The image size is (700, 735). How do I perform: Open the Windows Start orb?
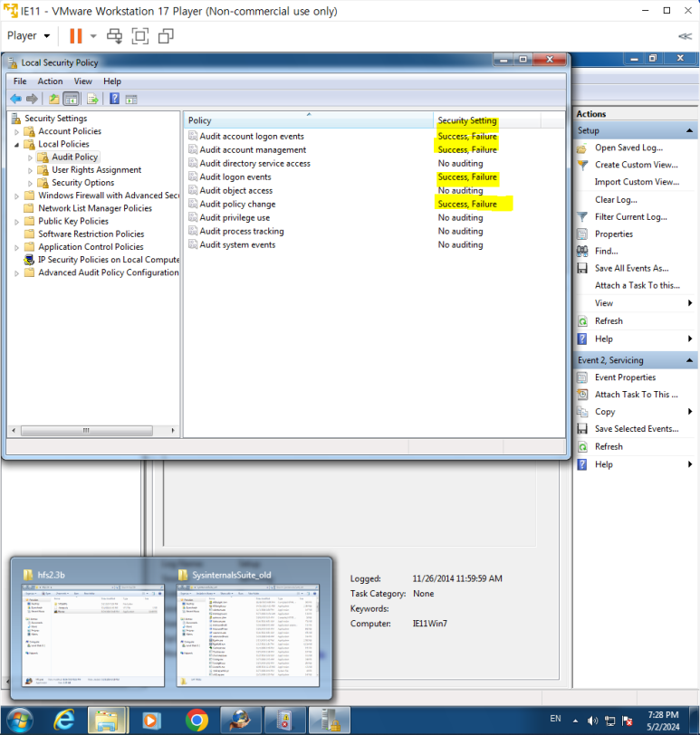point(19,720)
